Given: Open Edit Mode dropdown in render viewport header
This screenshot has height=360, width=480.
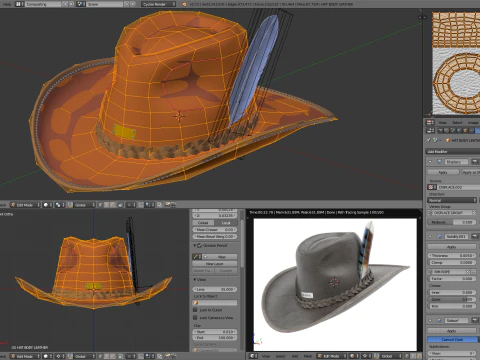Looking at the screenshot, I should (x=332, y=356).
